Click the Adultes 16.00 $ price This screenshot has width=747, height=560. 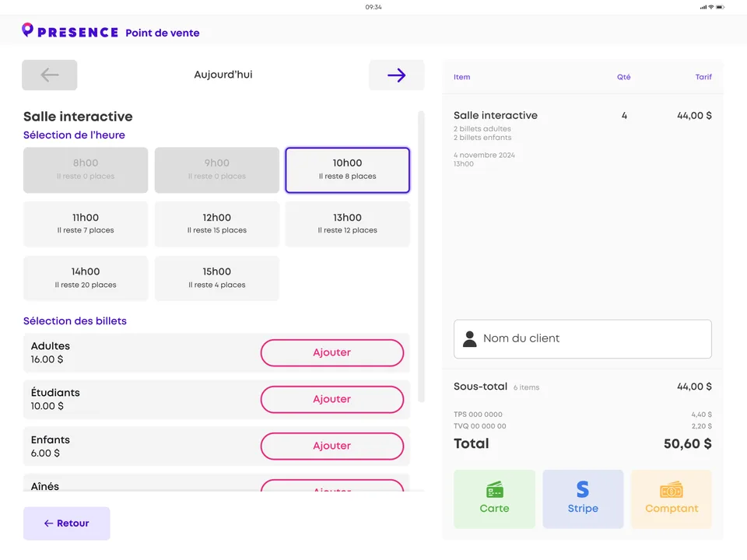coord(47,359)
